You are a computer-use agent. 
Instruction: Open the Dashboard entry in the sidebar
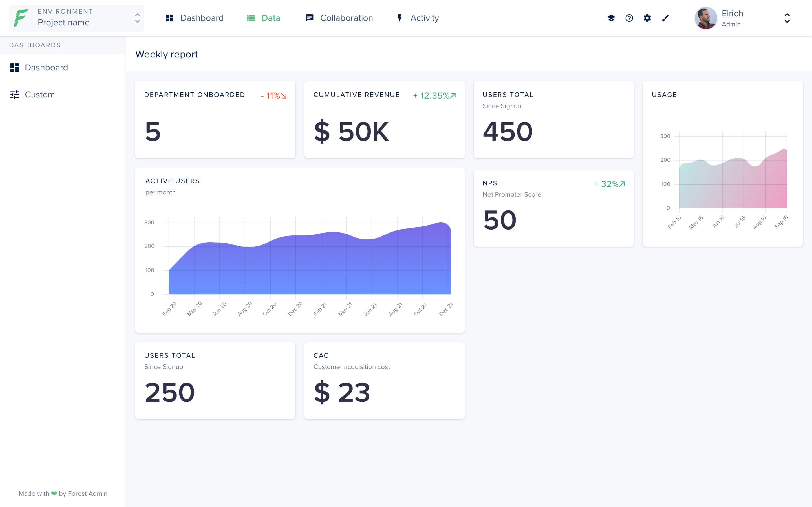46,67
